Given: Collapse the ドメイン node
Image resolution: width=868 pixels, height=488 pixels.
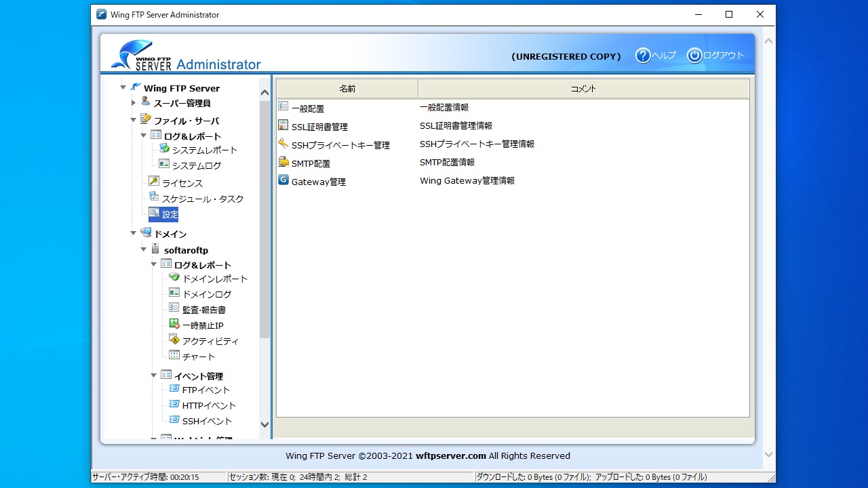Looking at the screenshot, I should [134, 234].
